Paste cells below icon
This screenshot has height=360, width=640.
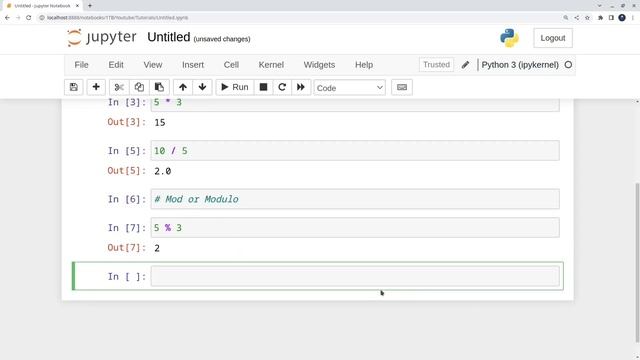(159, 87)
